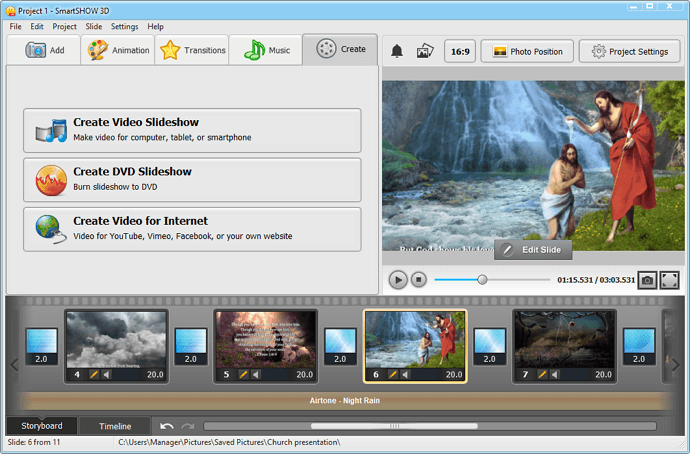Image resolution: width=690 pixels, height=454 pixels.
Task: Click the bell notification icon
Action: [397, 51]
